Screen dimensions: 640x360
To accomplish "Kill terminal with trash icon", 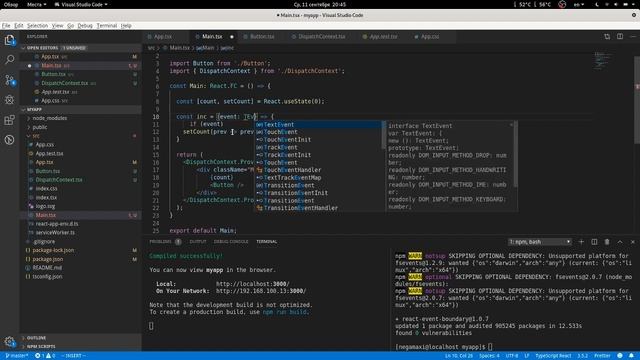I will coord(607,242).
